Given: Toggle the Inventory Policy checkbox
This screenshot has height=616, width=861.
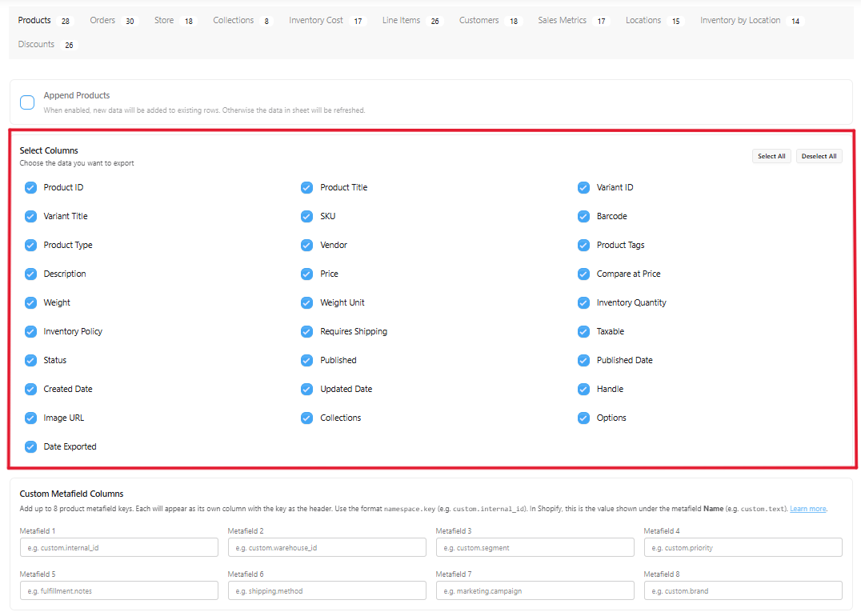Looking at the screenshot, I should click(x=30, y=332).
